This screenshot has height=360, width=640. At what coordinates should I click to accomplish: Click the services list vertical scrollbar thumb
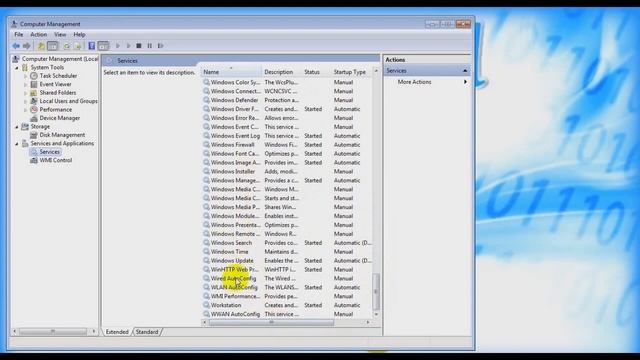[x=376, y=291]
